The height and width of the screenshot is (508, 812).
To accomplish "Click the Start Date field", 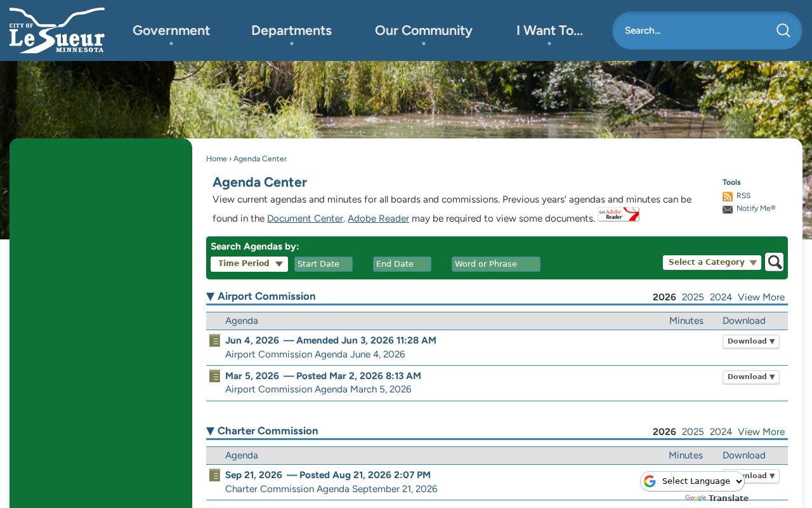I will tap(324, 264).
